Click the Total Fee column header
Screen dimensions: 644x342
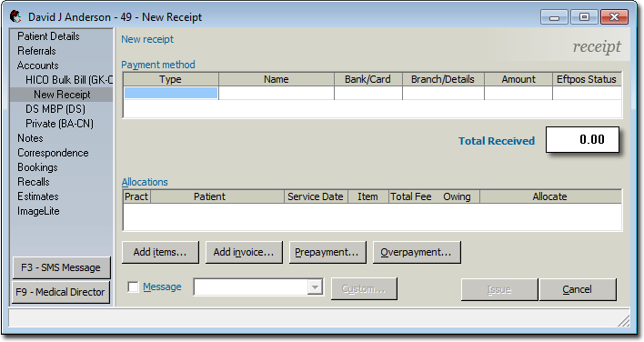click(411, 196)
